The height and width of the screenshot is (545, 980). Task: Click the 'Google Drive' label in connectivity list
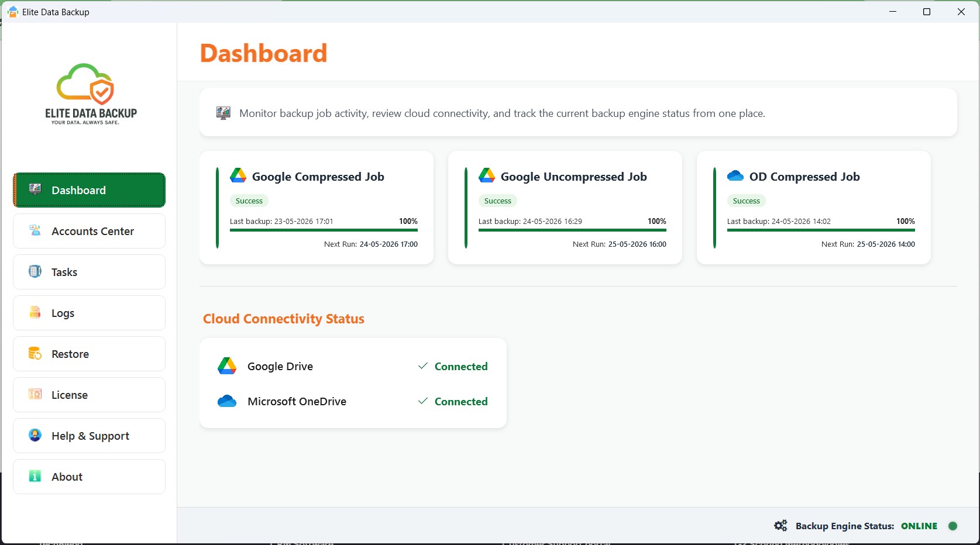pos(280,366)
